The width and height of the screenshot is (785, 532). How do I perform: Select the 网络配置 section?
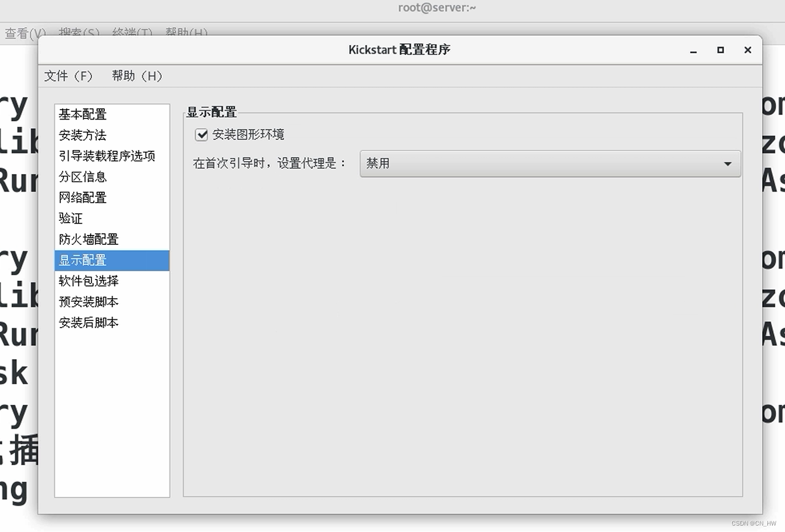pos(112,197)
